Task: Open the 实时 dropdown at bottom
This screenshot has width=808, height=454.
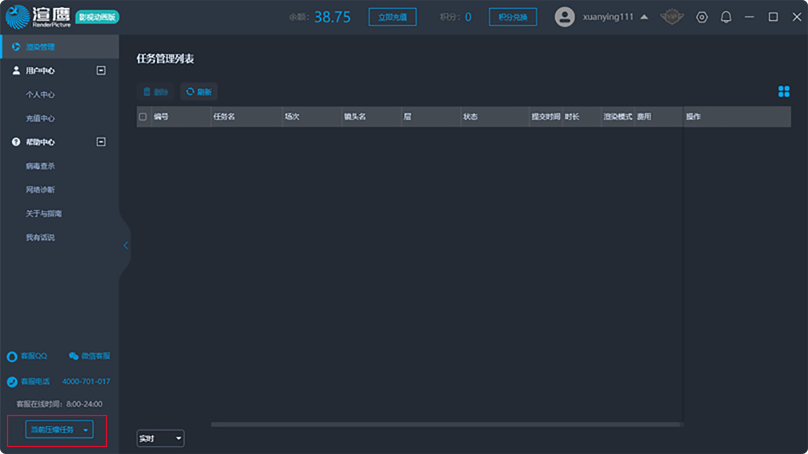Action: tap(160, 438)
